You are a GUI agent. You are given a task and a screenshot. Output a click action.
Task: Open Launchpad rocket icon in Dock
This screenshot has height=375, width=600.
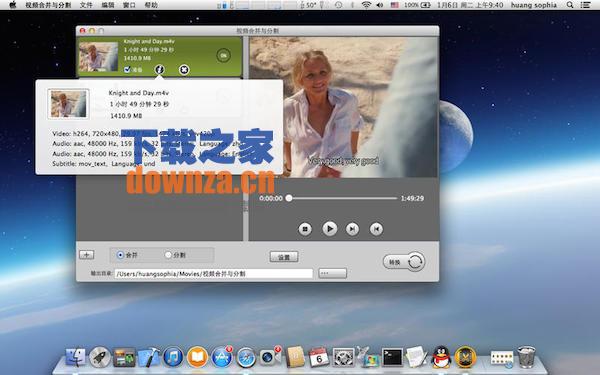coord(100,357)
